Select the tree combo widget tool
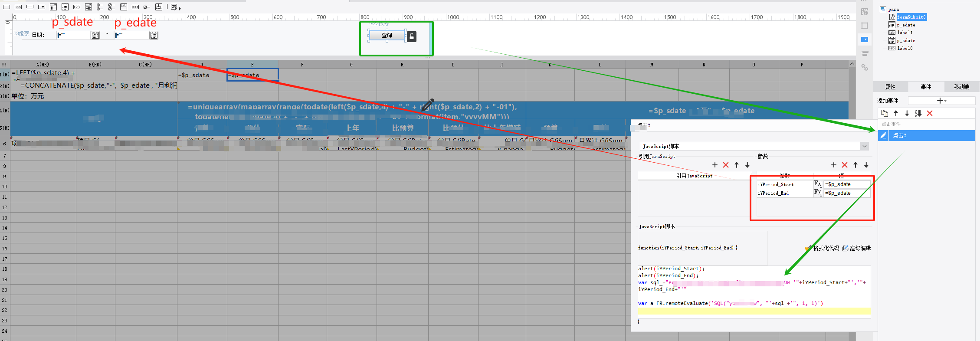The image size is (980, 341). point(88,7)
